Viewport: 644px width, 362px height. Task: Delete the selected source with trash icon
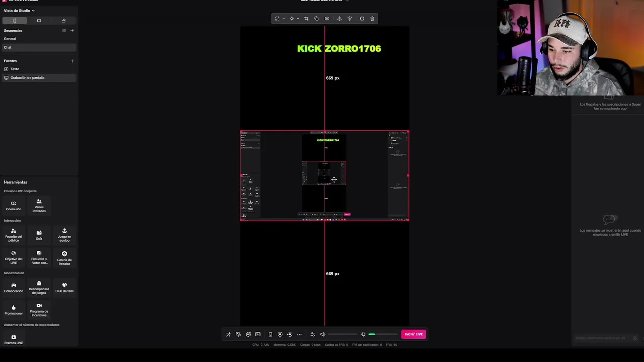coord(372,19)
